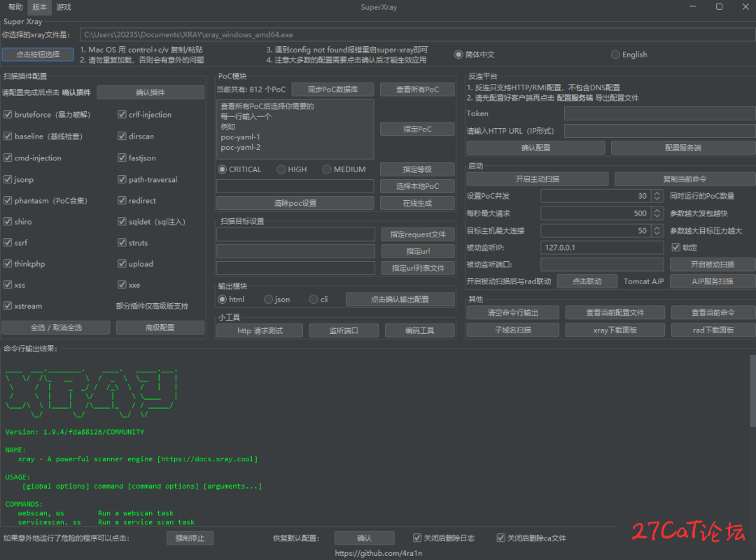Click the up arrow of 设置PoC并发 spinner
This screenshot has height=560, width=756.
[657, 193]
